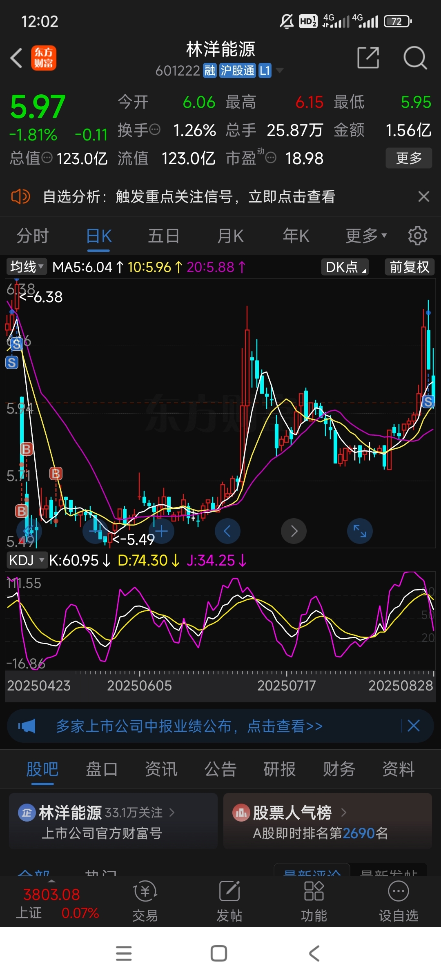441x980 pixels.
Task: Tap the next arrow chart button
Action: [294, 531]
